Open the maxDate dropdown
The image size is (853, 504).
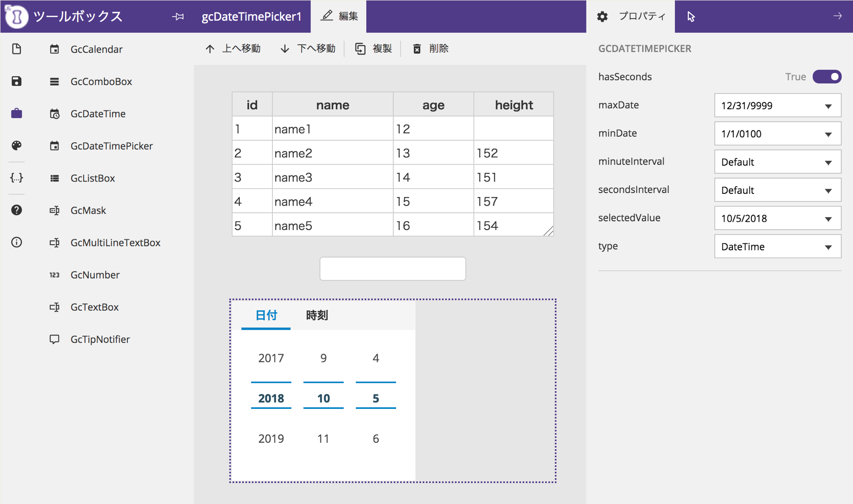click(778, 106)
